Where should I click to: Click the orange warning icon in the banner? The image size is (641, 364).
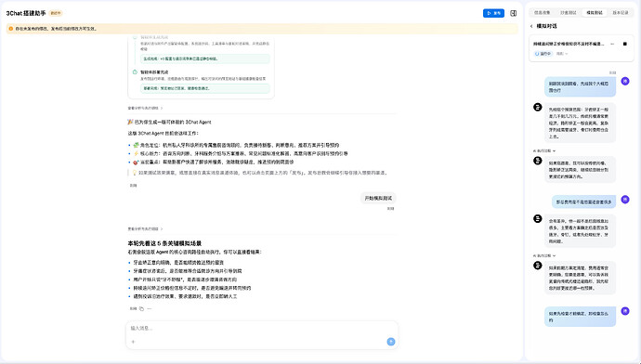11,29
